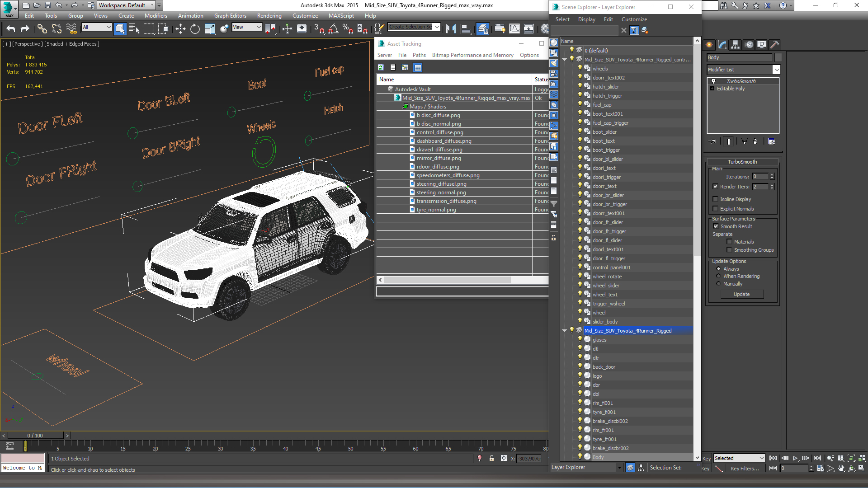Toggle the Angle Snap icon

point(334,29)
